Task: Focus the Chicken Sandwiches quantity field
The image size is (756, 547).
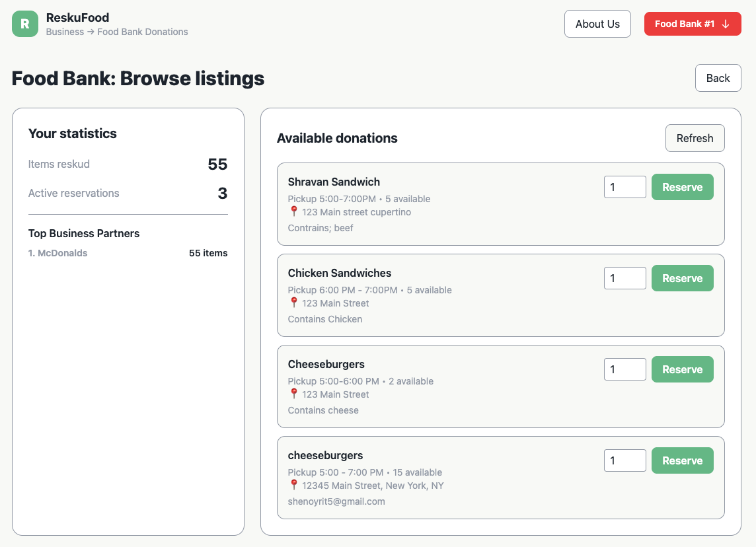Action: [x=624, y=278]
